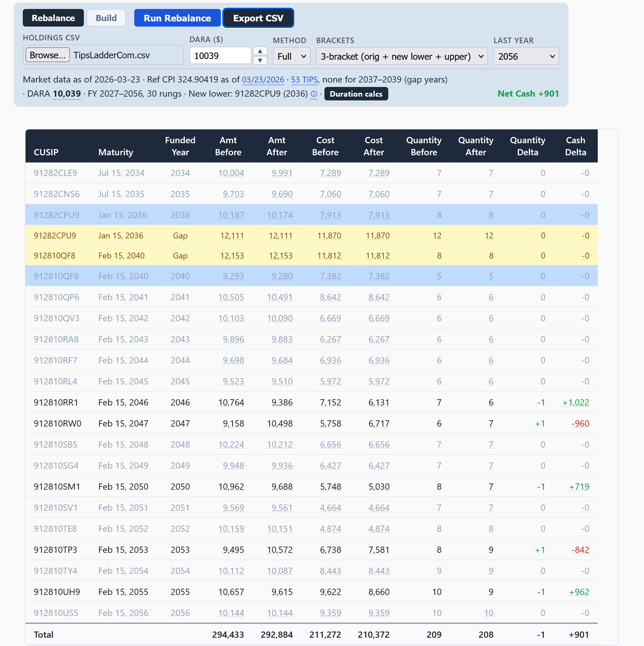
Task: Click Quantity After value for 912810TP3 row
Action: click(491, 550)
